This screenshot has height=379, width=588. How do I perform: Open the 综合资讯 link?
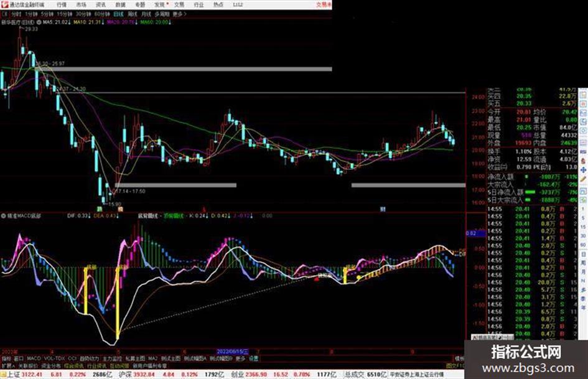[74, 365]
